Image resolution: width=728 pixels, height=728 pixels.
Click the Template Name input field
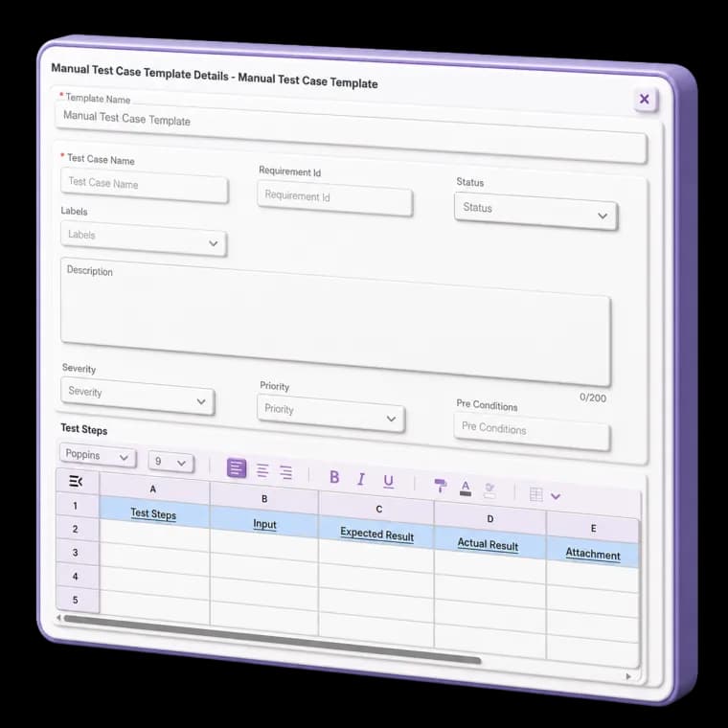coord(351,133)
